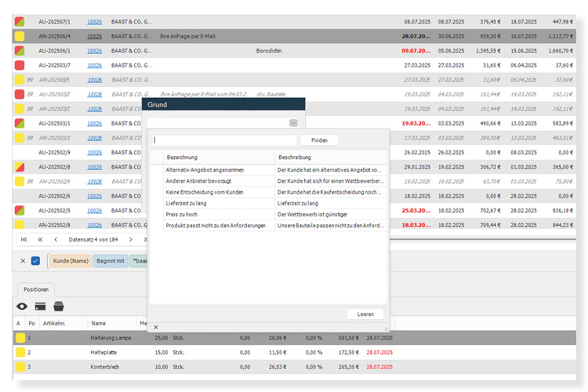The width and height of the screenshot is (588, 392).
Task: Click the *baas filter value tag
Action: 139,261
